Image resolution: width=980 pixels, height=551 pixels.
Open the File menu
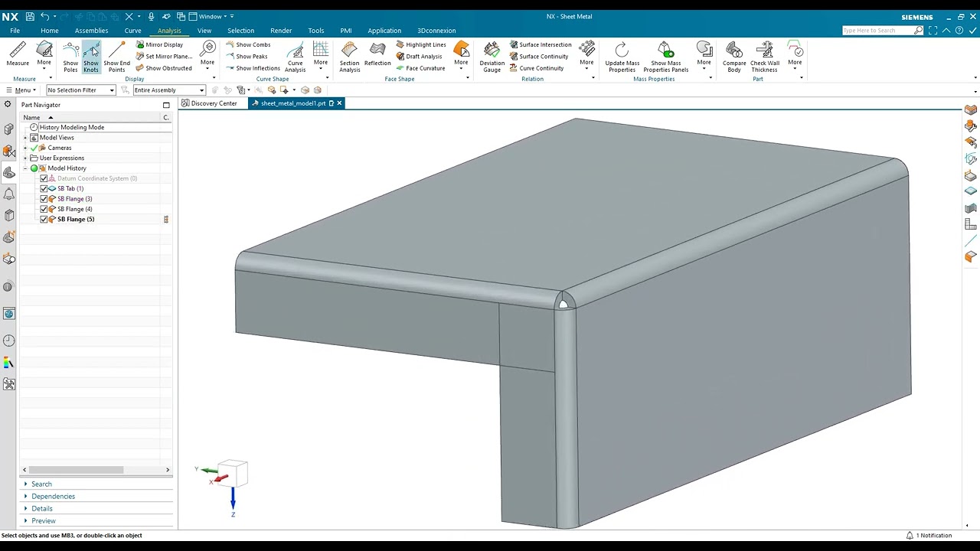click(15, 31)
